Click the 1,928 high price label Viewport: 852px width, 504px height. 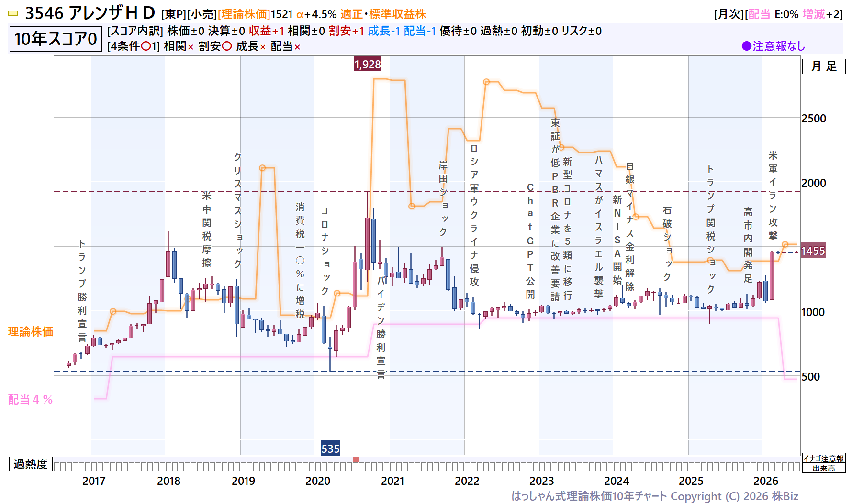click(368, 64)
